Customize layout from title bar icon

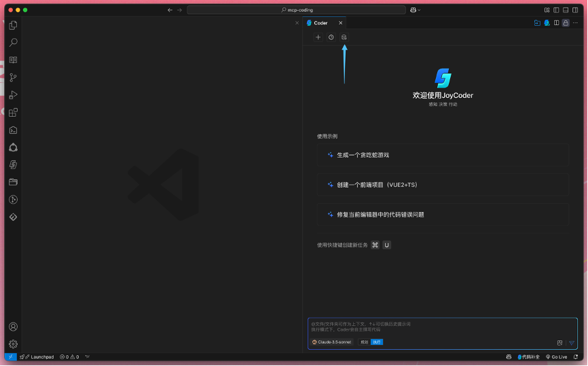click(547, 10)
